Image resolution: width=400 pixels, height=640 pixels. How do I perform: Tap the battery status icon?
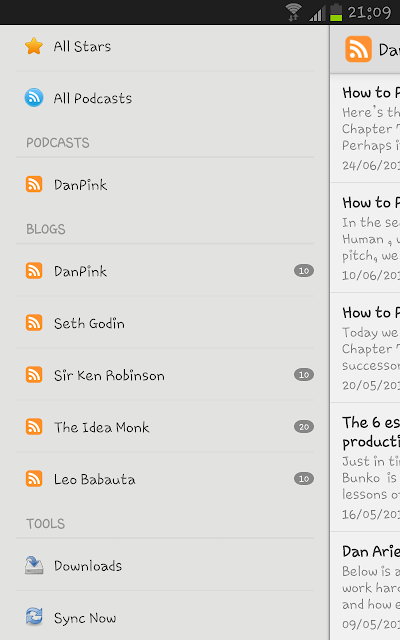click(336, 12)
